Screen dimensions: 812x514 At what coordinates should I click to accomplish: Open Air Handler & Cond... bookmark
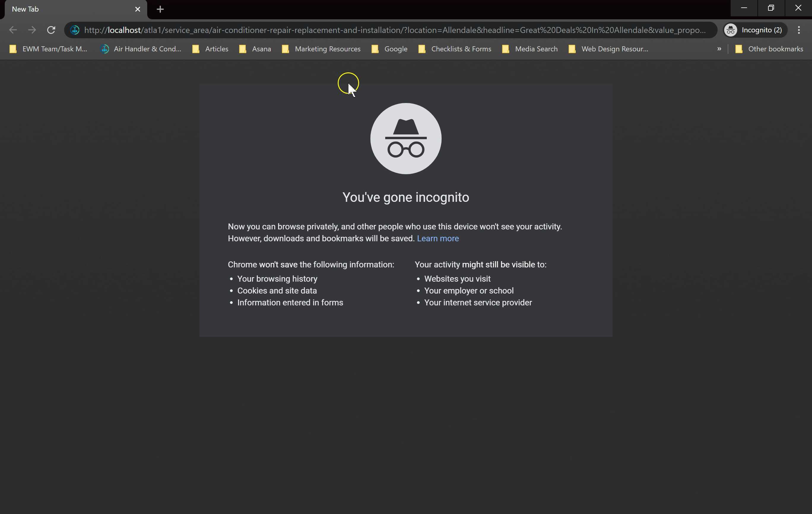pyautogui.click(x=141, y=49)
